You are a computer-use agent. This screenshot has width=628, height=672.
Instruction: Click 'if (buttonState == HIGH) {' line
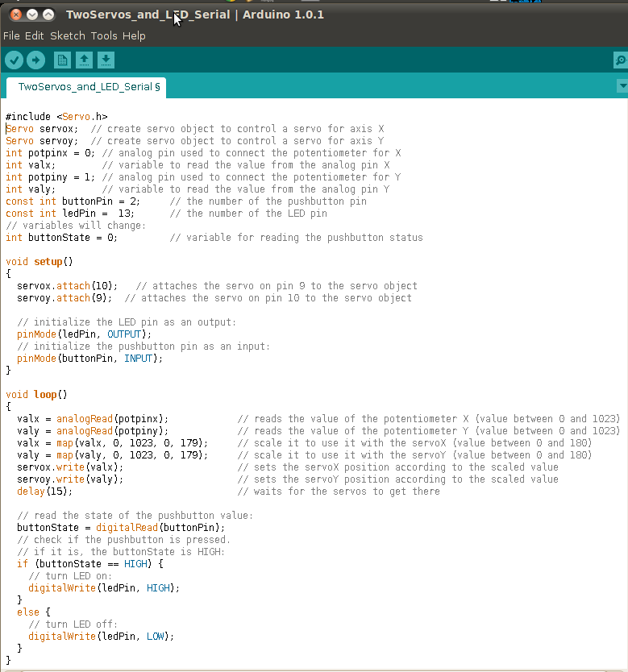tap(90, 563)
